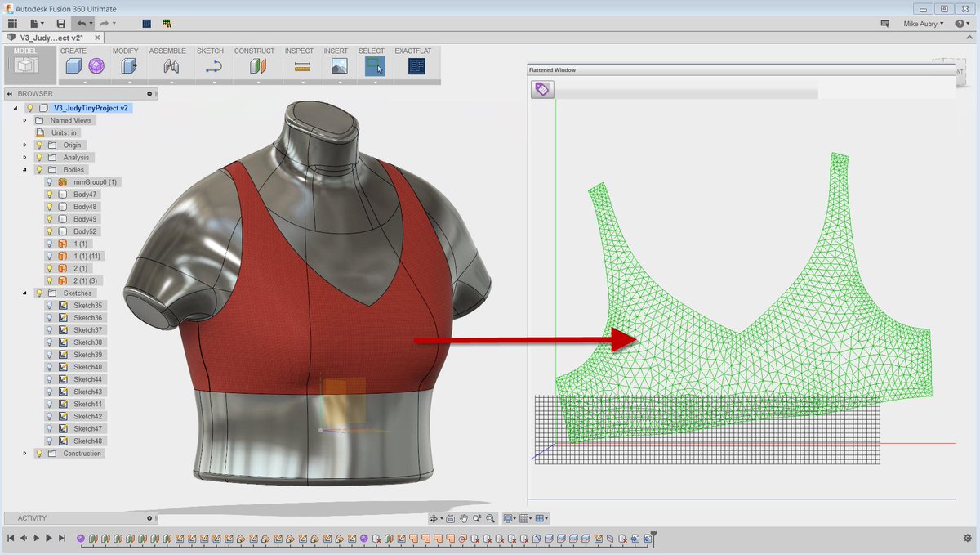Click the Look At navigation icon
The height and width of the screenshot is (555, 980).
(450, 518)
